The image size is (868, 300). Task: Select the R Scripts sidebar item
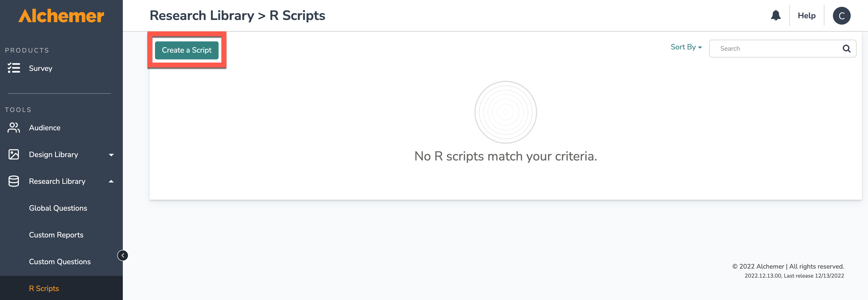pos(44,289)
